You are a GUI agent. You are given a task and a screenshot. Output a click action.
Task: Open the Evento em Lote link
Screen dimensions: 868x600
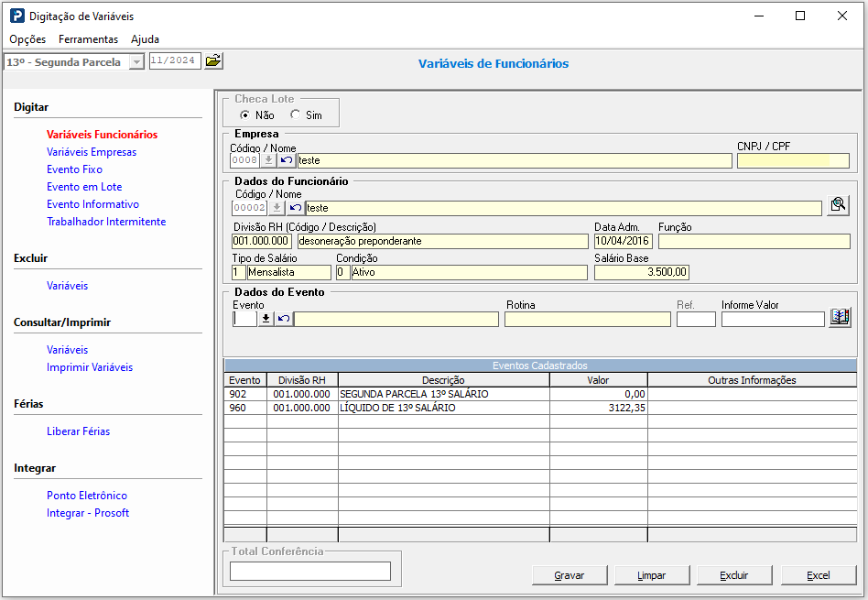[84, 187]
